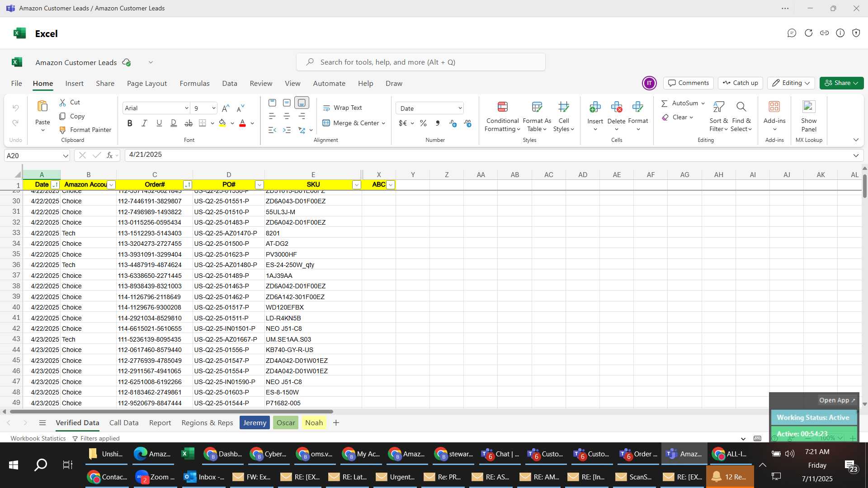Click the Copy icon

[x=63, y=116]
